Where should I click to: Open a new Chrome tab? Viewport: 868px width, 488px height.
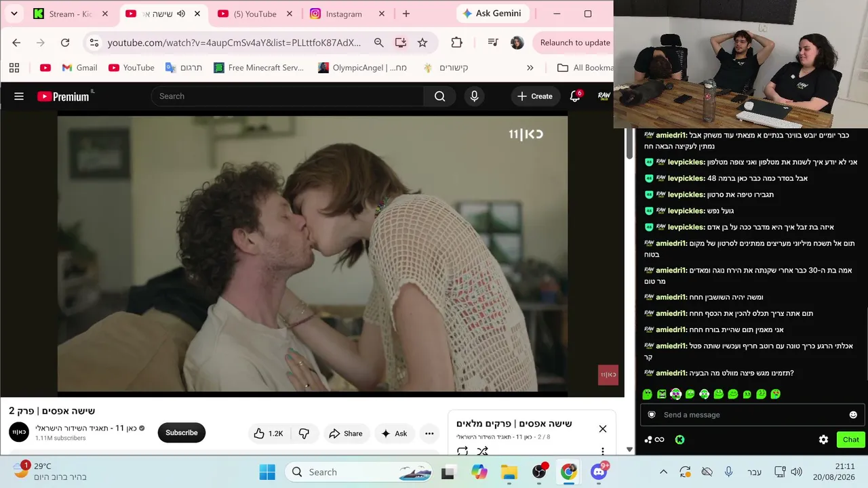pos(406,14)
